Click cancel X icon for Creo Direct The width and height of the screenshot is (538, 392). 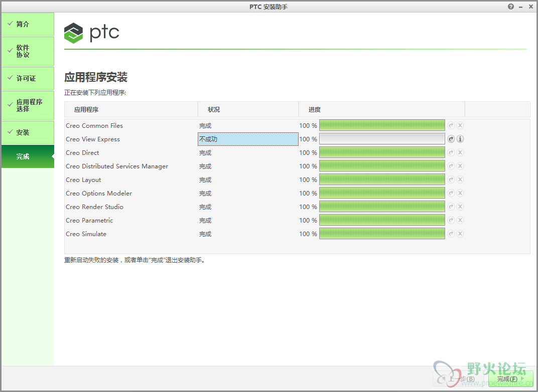click(460, 152)
